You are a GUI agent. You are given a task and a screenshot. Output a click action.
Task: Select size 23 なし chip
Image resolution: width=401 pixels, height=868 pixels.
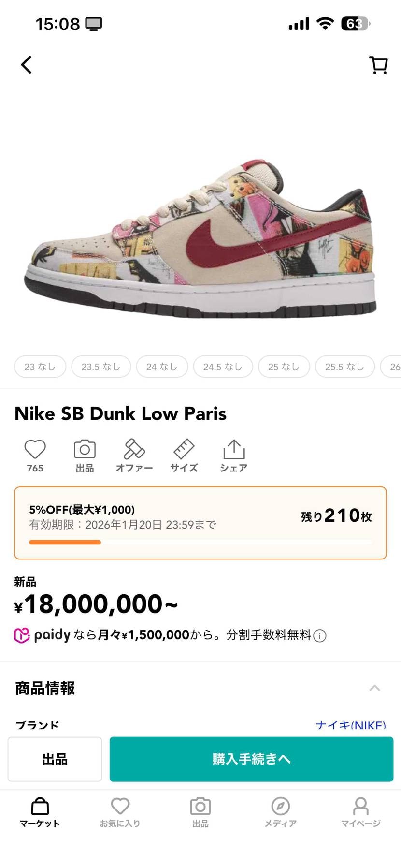click(x=40, y=367)
